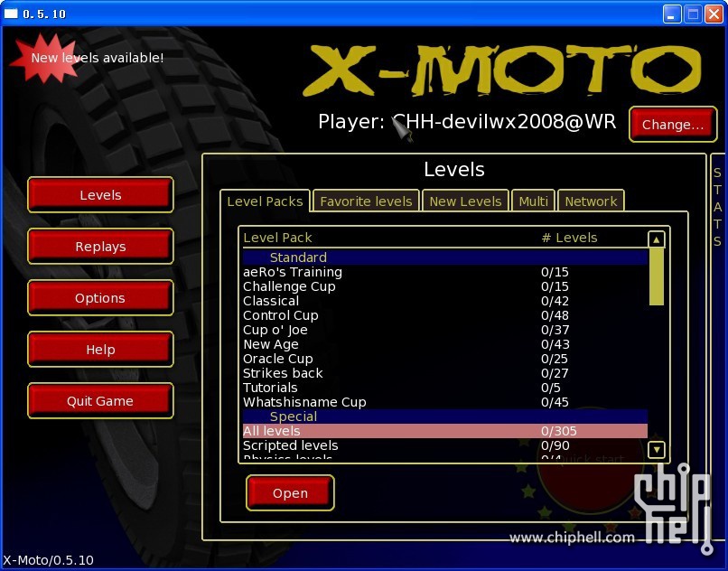Switch to the Network tab
This screenshot has height=571, width=728.
(591, 201)
